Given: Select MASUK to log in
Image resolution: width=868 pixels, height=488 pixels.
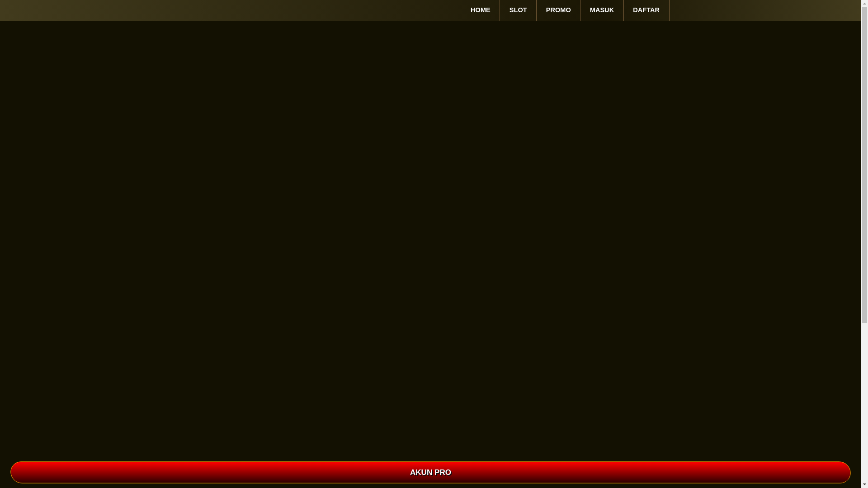Looking at the screenshot, I should [602, 10].
